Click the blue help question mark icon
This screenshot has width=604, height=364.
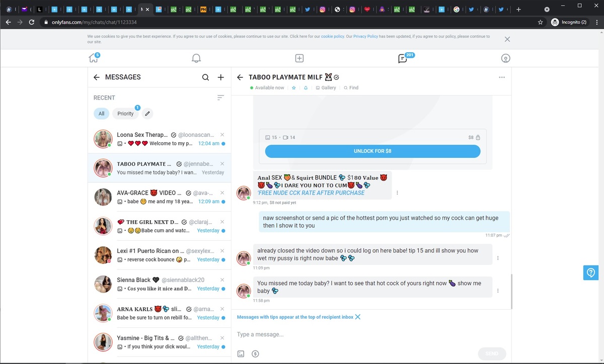coord(591,272)
